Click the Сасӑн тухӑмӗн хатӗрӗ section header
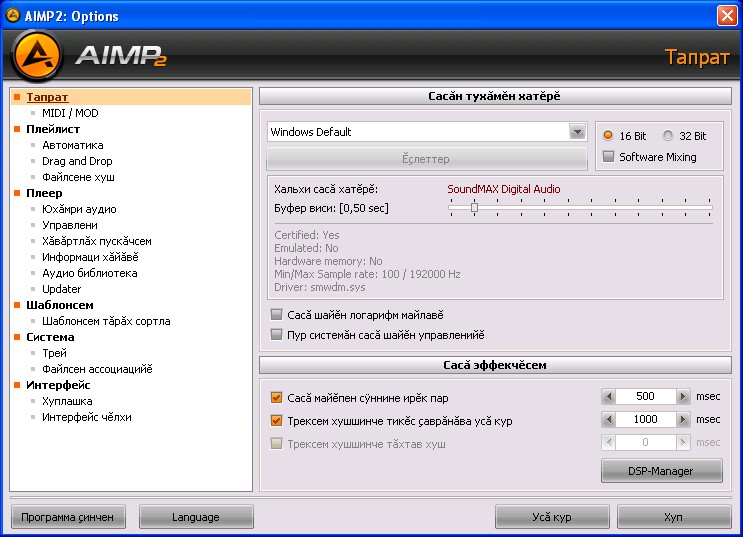 [x=495, y=96]
